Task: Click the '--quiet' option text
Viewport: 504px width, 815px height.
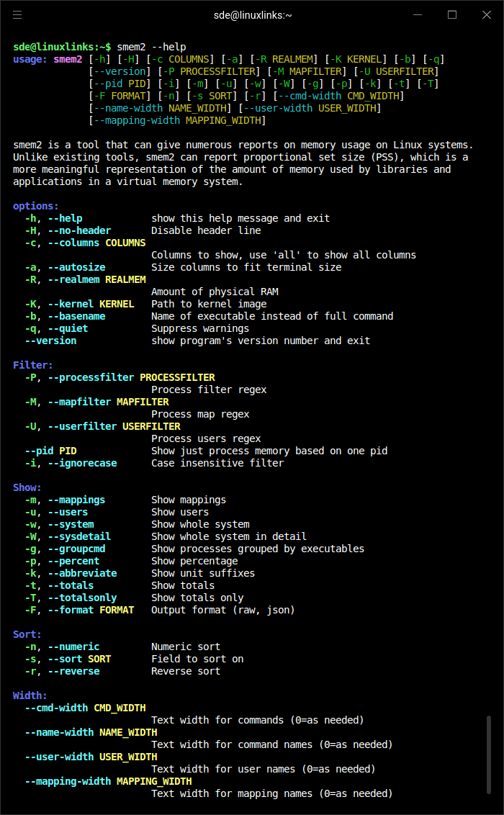Action: click(x=68, y=328)
